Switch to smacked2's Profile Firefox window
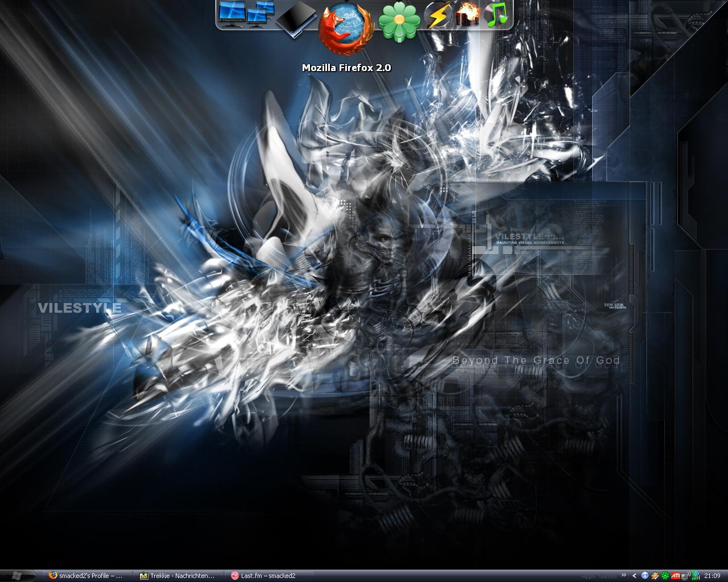728x582 pixels. click(x=87, y=575)
